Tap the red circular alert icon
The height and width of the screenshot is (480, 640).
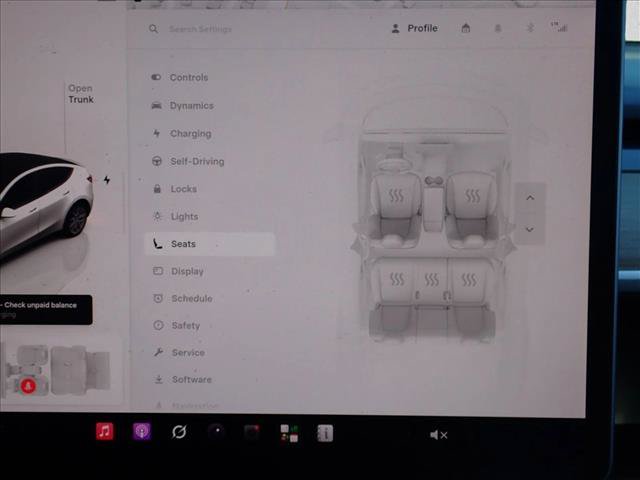pos(28,386)
